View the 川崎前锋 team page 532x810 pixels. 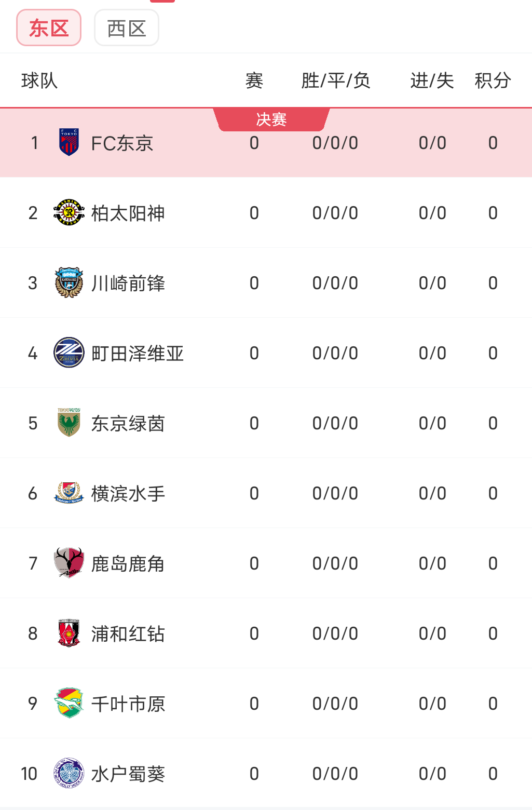tap(128, 283)
